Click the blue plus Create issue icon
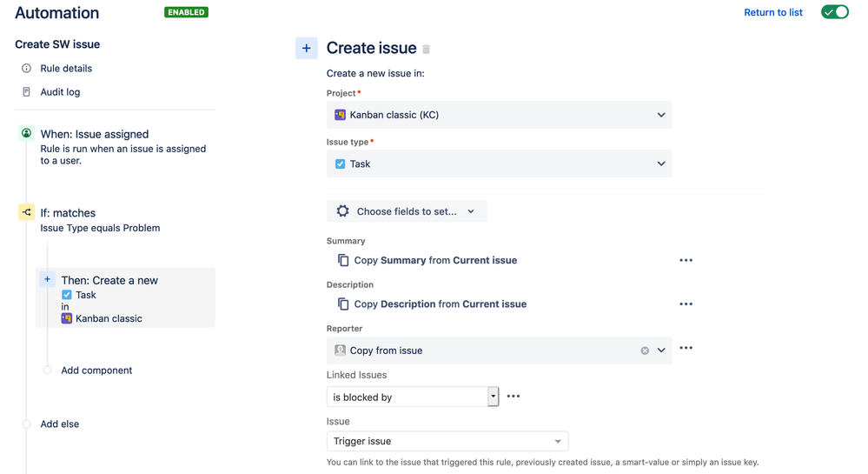 point(306,48)
